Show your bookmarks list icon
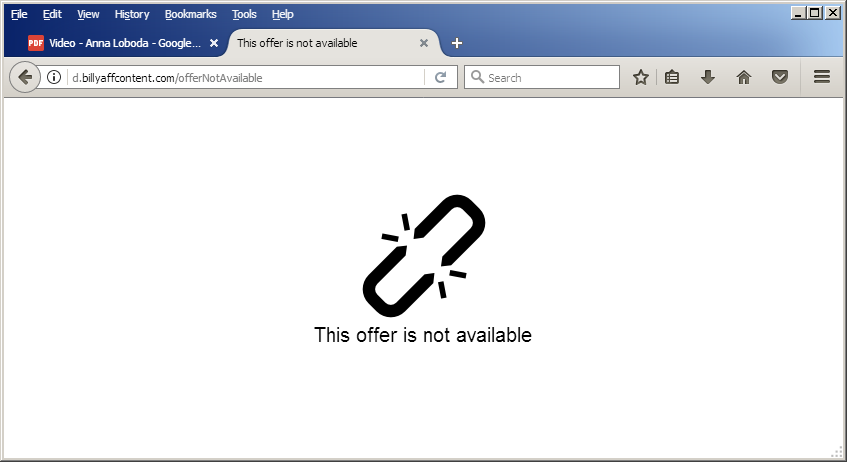The width and height of the screenshot is (847, 462). [672, 77]
